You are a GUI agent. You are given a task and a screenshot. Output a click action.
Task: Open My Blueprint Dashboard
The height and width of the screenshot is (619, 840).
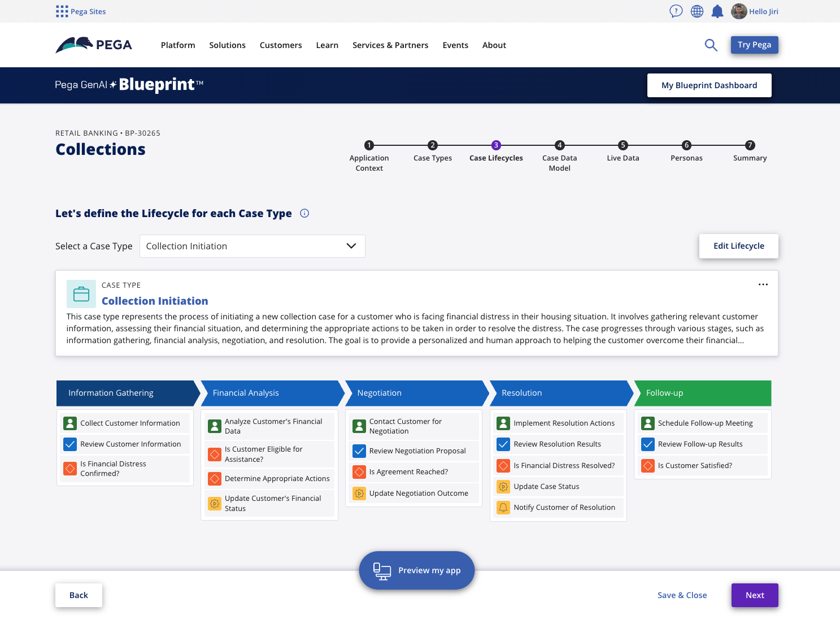click(709, 85)
